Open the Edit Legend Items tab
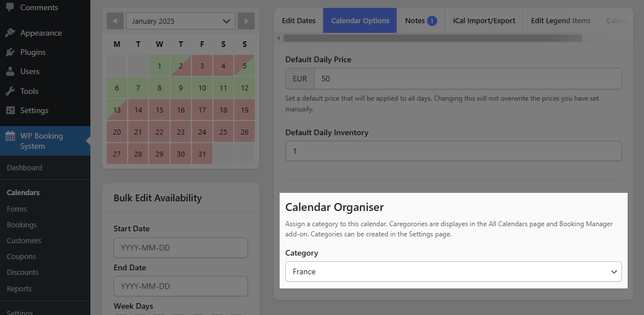Viewport: 644px width, 315px height. click(560, 20)
